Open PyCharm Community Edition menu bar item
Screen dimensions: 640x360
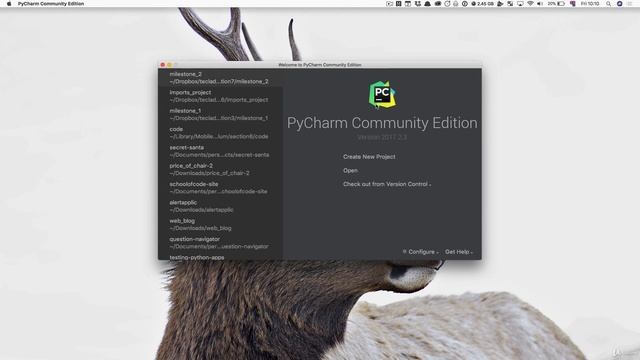[51, 4]
